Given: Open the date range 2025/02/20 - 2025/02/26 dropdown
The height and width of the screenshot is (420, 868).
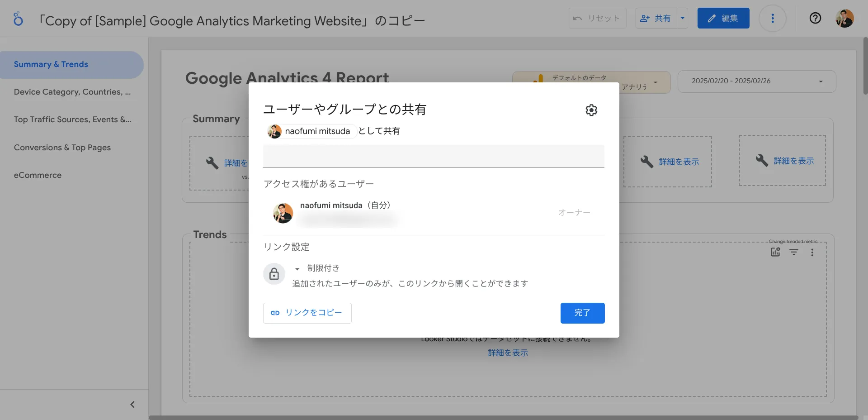Looking at the screenshot, I should click(757, 81).
